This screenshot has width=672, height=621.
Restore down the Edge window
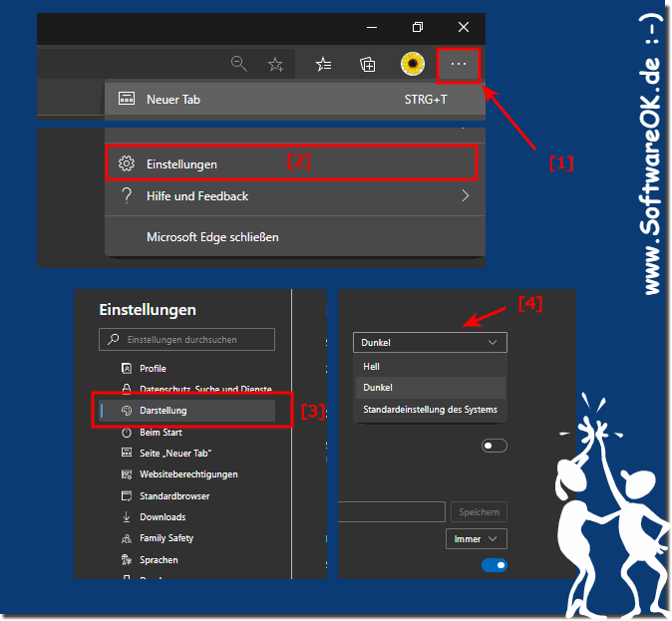click(418, 28)
